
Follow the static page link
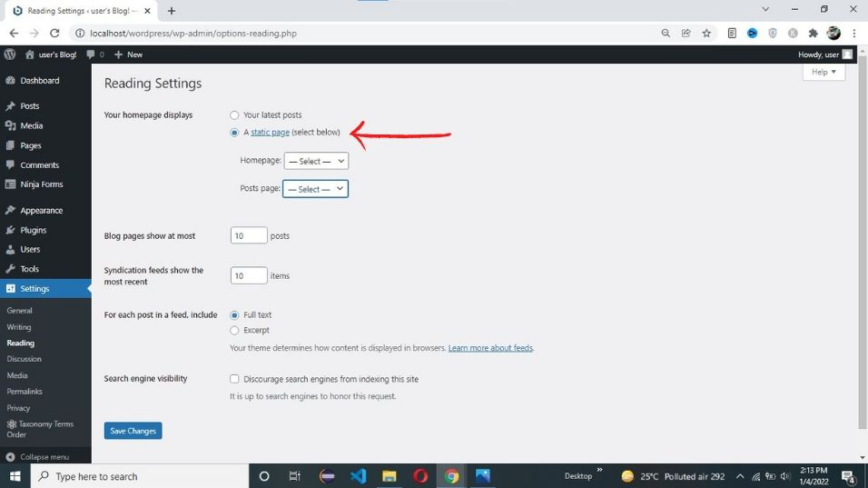271,133
